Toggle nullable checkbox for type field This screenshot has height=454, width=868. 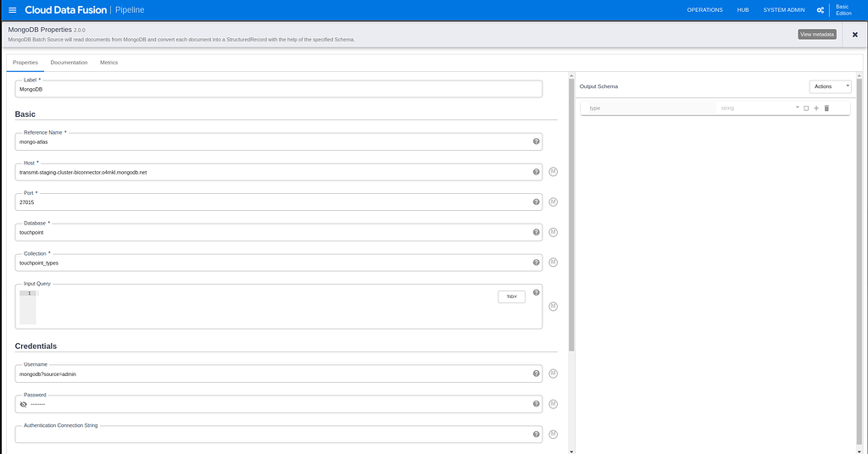tap(806, 108)
